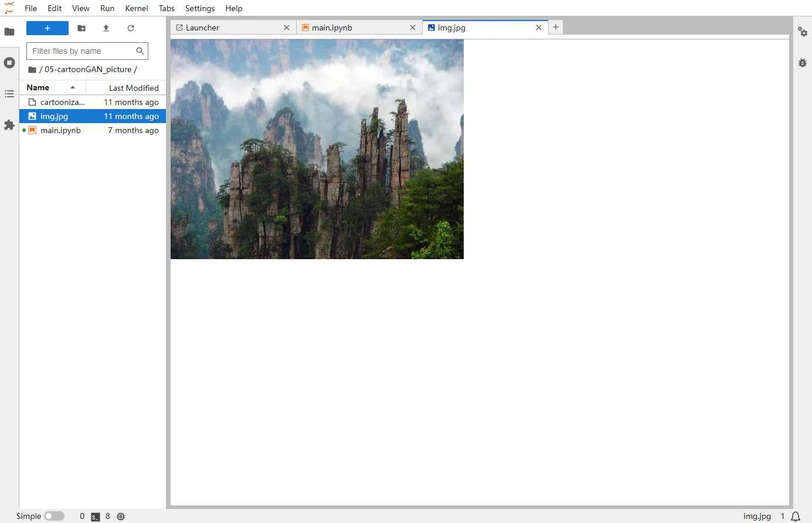
Task: Click the kernel count '8' in status bar
Action: 108,516
